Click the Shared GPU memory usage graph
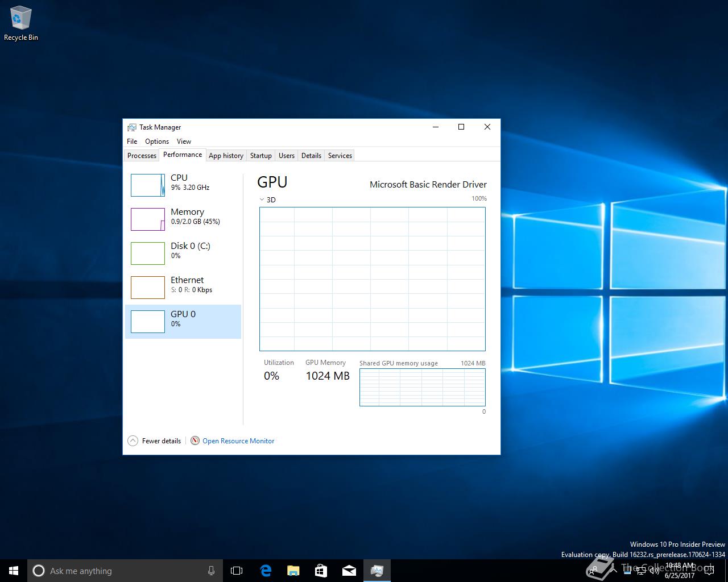The height and width of the screenshot is (582, 728). pos(423,388)
